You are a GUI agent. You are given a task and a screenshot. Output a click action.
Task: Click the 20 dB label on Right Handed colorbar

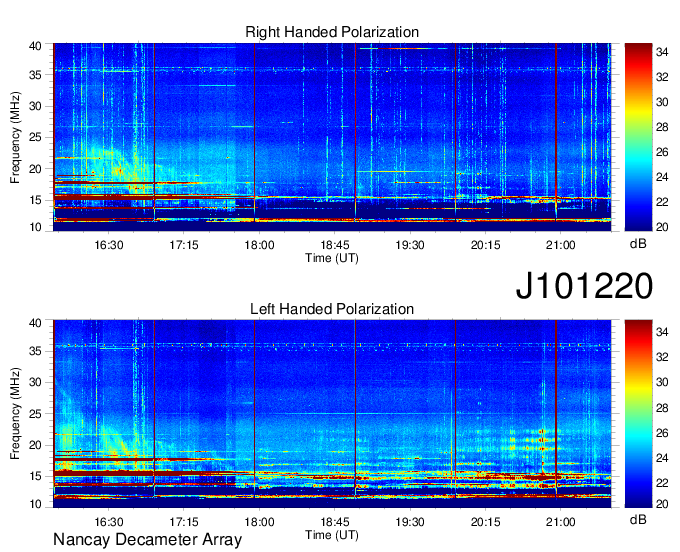[662, 227]
